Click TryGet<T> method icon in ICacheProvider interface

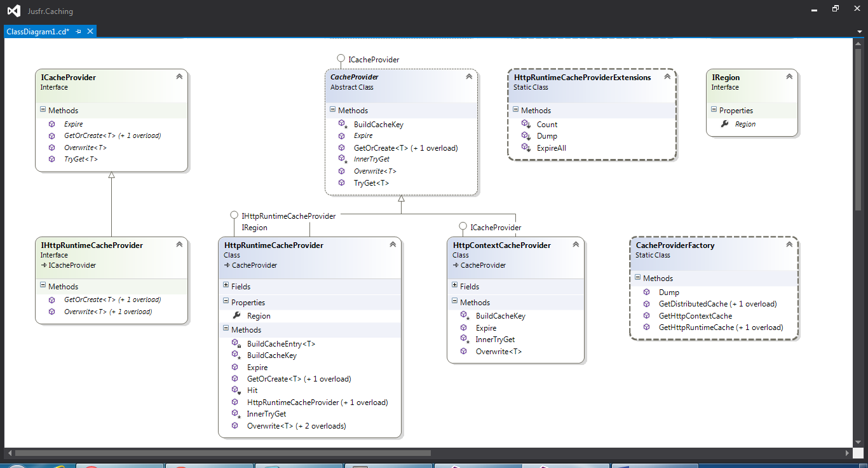(51, 159)
